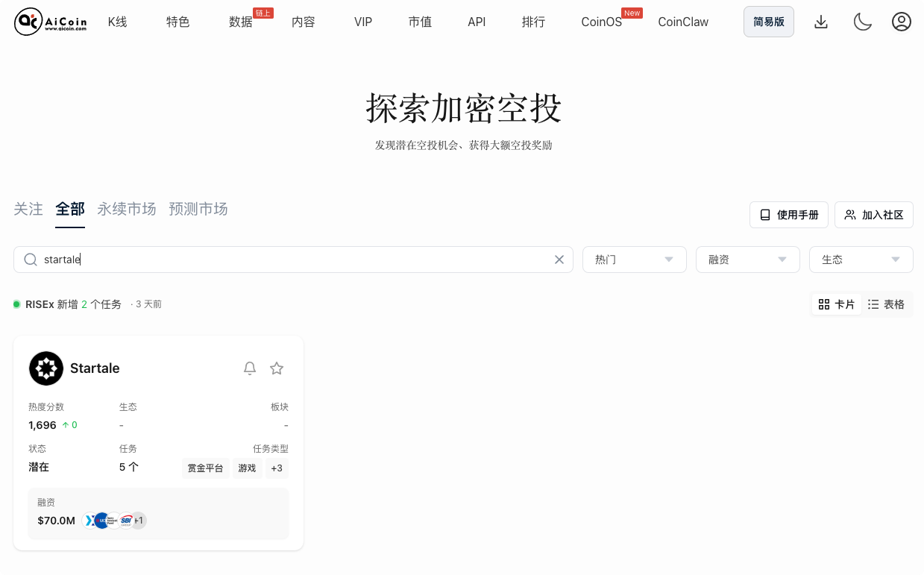Screen dimensions: 924x575
Task: Open the 排行 menu
Action: coord(533,22)
